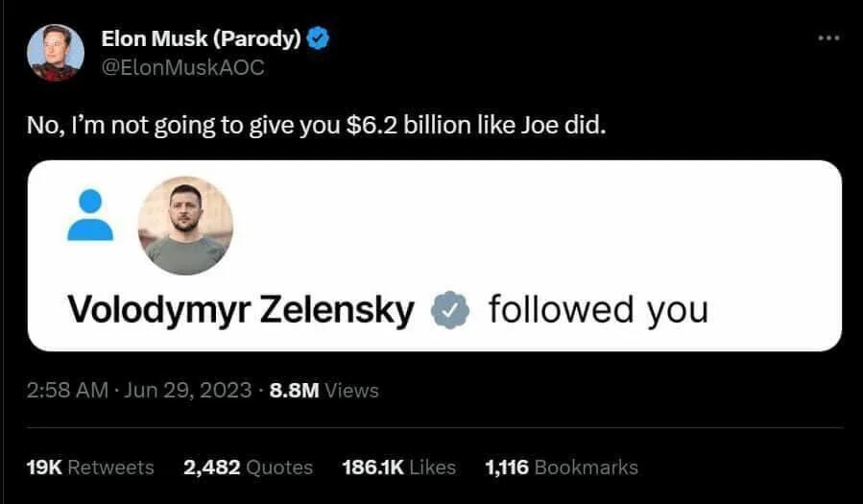Open the three-dot more options menu
863x504 pixels.
pos(827,38)
